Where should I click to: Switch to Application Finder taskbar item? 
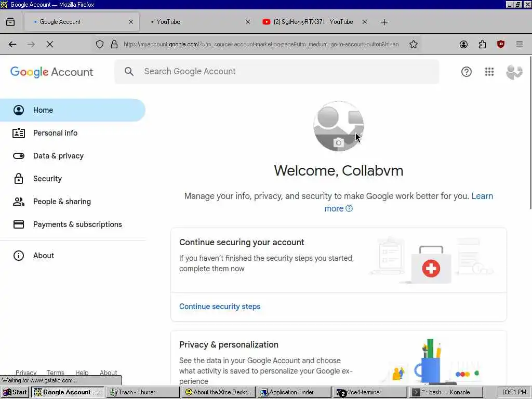click(x=295, y=392)
